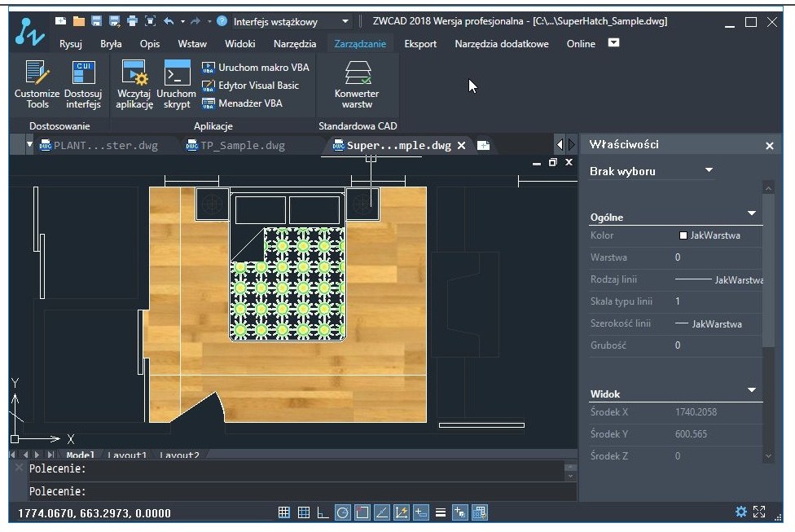
Task: Click Uruchom makro VBA
Action: [256, 68]
